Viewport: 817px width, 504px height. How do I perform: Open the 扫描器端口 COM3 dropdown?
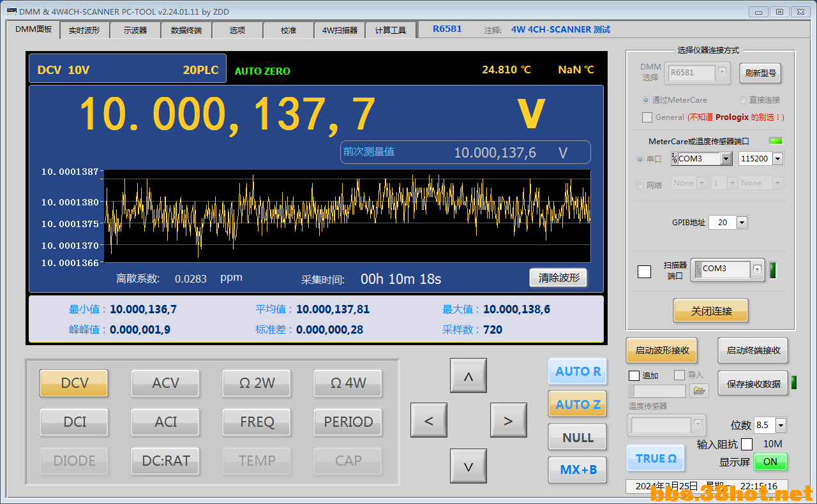click(757, 269)
